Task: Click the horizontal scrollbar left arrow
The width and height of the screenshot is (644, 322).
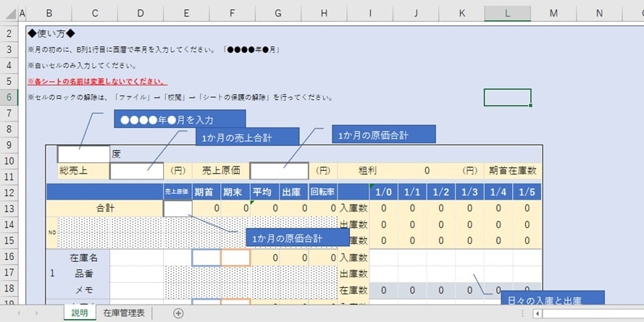Action: (538, 314)
